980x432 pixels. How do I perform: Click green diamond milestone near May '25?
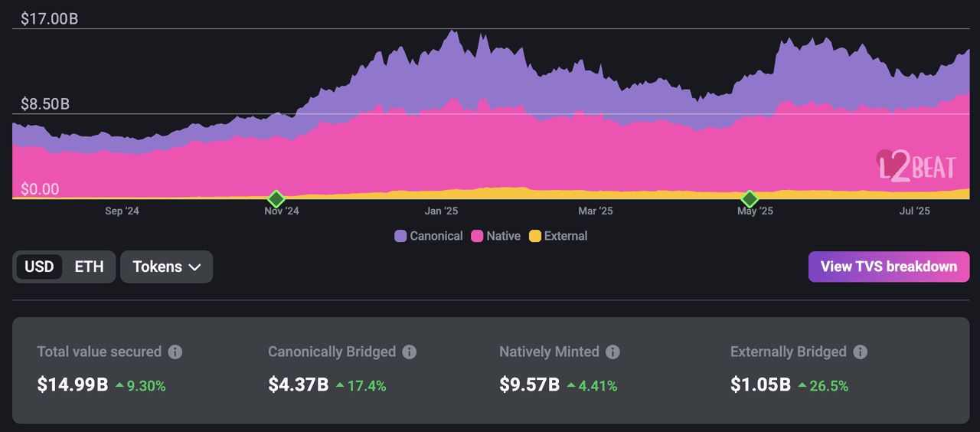pos(750,198)
